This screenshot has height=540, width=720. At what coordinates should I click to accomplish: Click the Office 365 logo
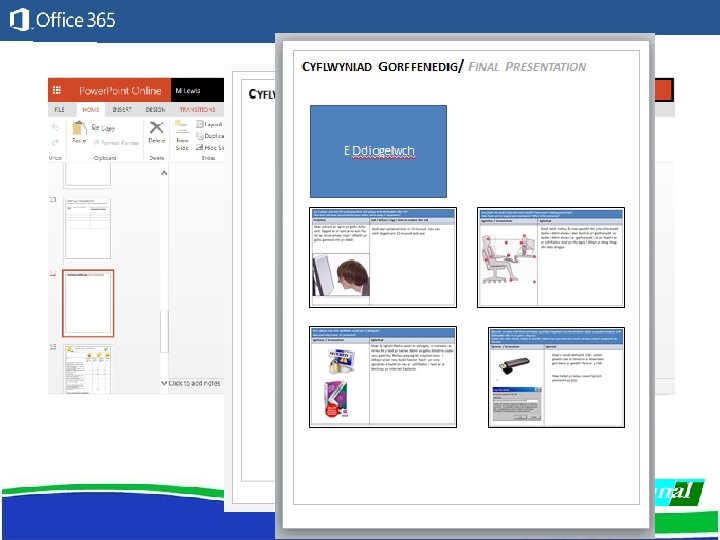(x=62, y=20)
